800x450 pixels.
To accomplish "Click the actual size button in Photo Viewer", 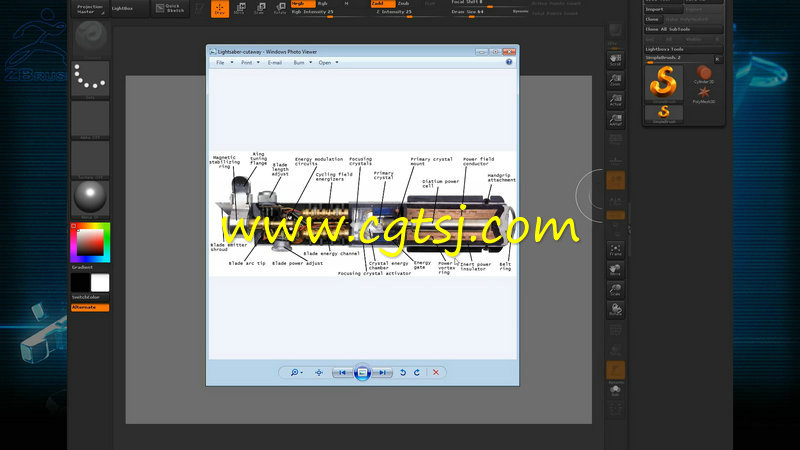I will click(319, 372).
